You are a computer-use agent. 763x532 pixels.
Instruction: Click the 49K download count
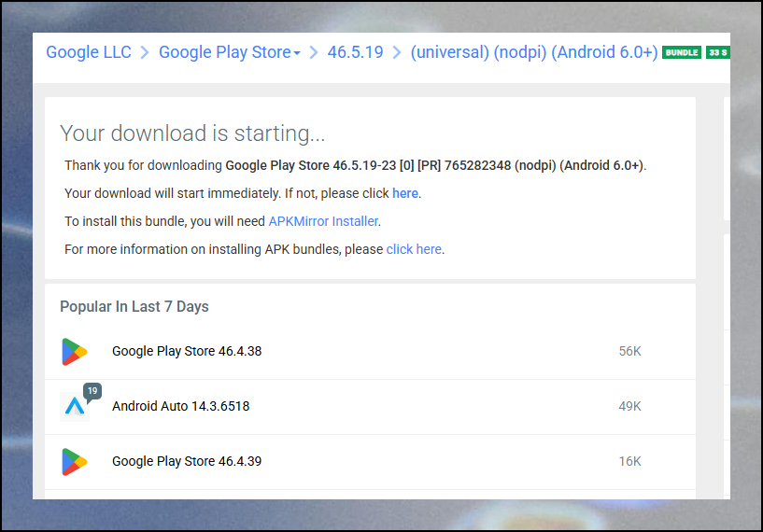click(x=629, y=406)
